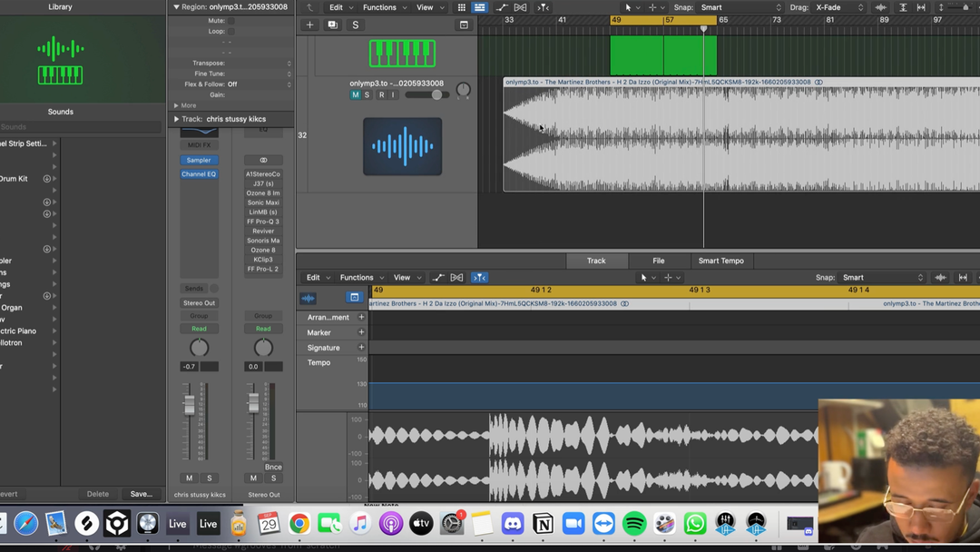Switch to the Smart Tempo tab
The height and width of the screenshot is (552, 980).
tap(720, 261)
